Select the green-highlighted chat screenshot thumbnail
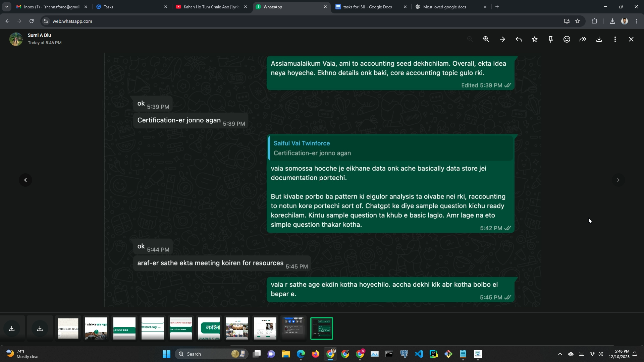 pyautogui.click(x=321, y=328)
